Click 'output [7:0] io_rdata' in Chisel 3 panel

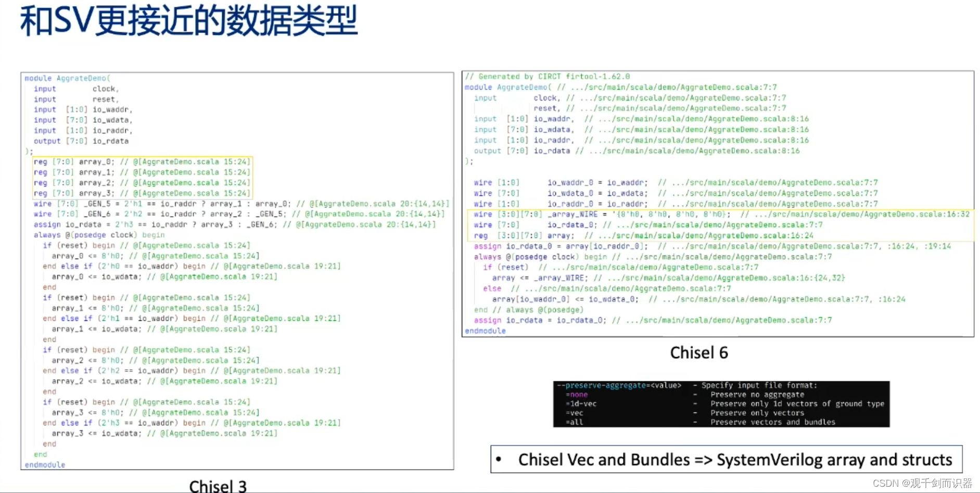point(81,141)
